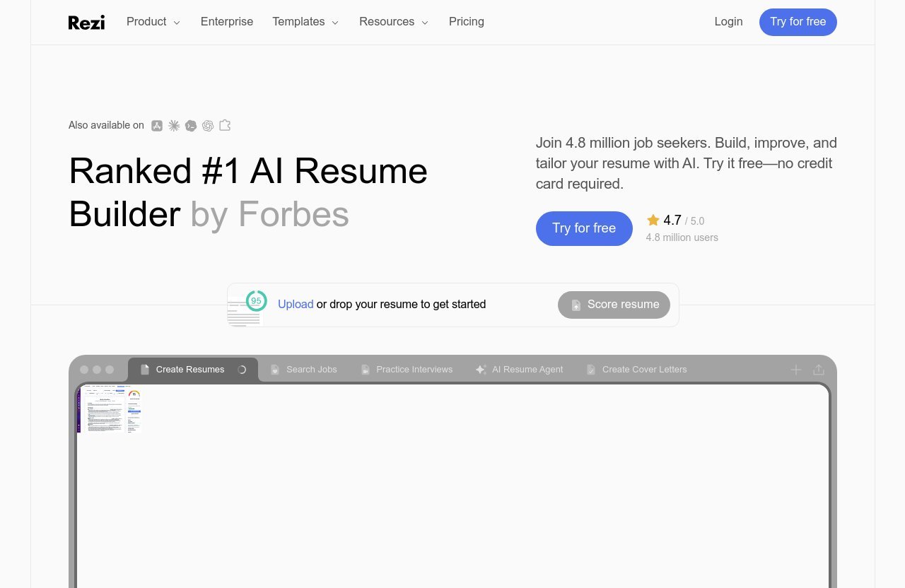Switch to the Practice Interviews tab
Screen dimensions: 905x588
[407, 370]
